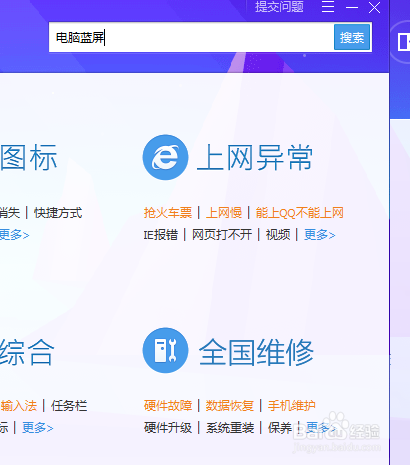This screenshot has height=465, width=410.
Task: Open the 上网异常 category heading
Action: tap(255, 157)
